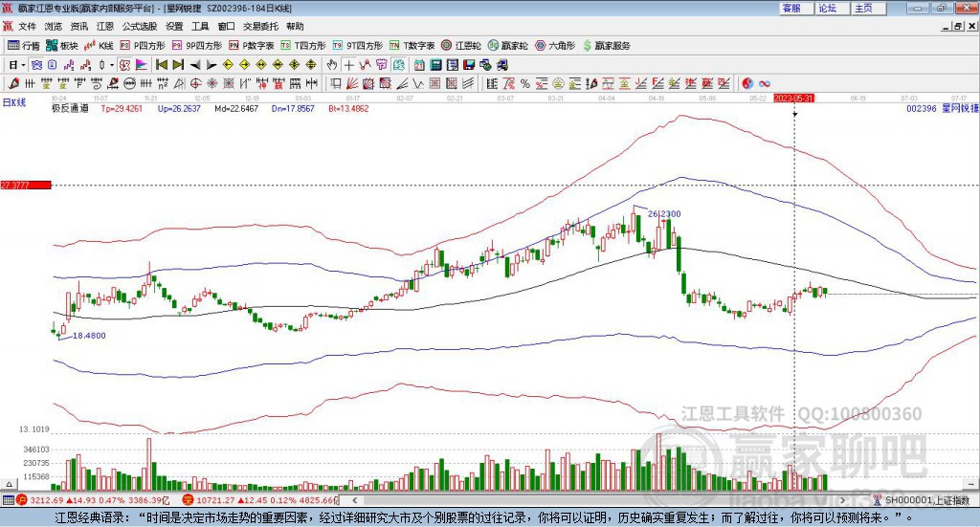Select the percent line tool
This screenshot has width=980, height=527.
[525, 83]
